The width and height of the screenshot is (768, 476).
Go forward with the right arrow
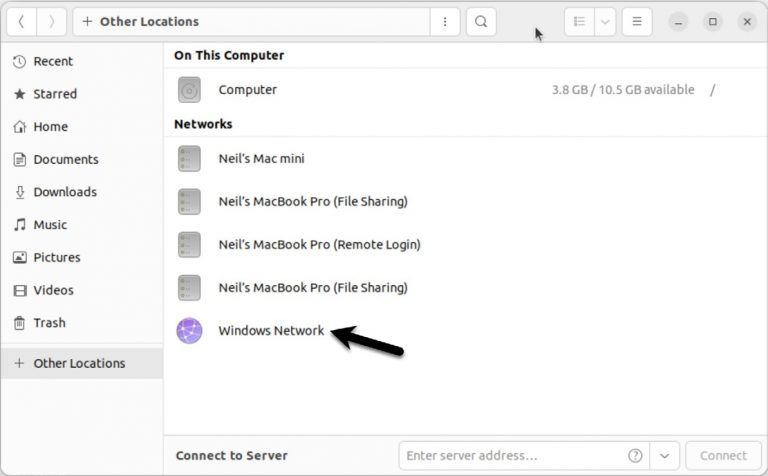[x=52, y=21]
